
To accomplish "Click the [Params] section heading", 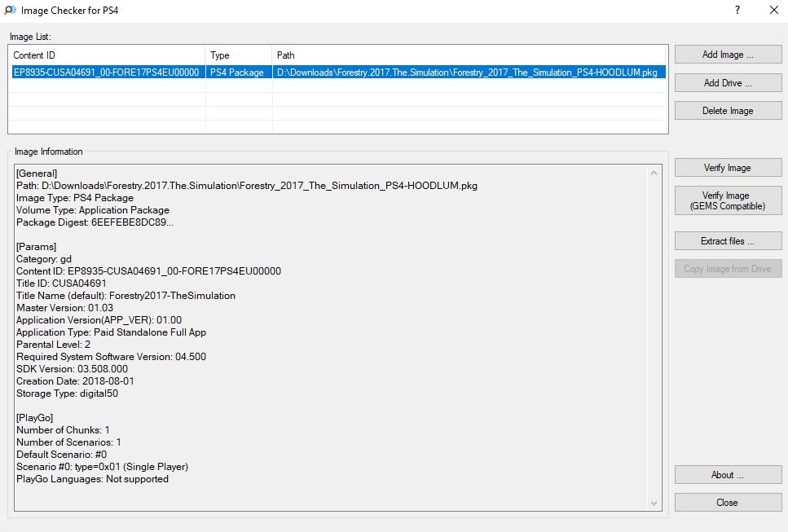I will click(36, 247).
